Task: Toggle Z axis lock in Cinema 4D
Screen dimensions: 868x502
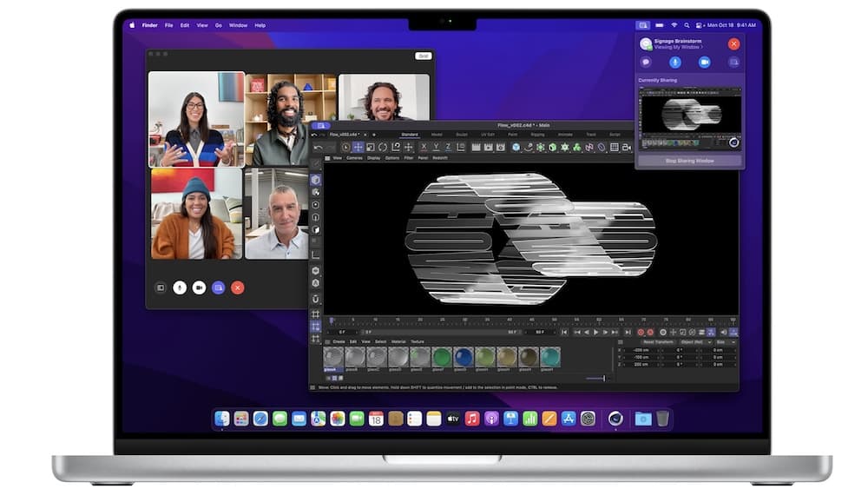Action: pyautogui.click(x=448, y=148)
